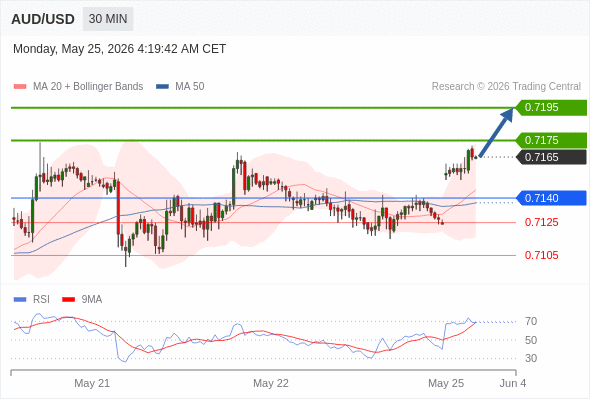
Task: Click the red 0.7105 support label
Action: (541, 256)
